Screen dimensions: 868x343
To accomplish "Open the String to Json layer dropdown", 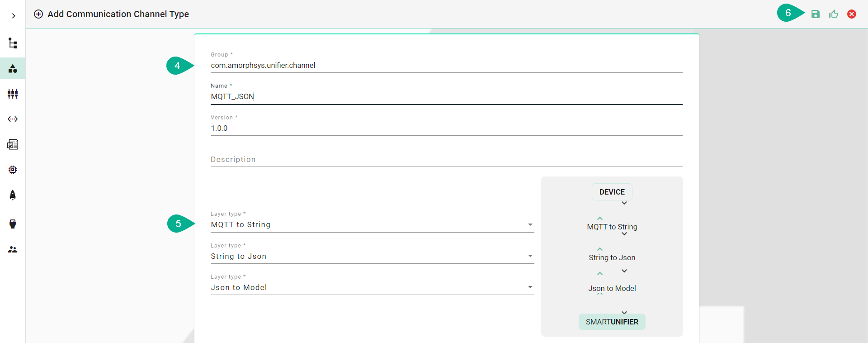I will tap(372, 256).
